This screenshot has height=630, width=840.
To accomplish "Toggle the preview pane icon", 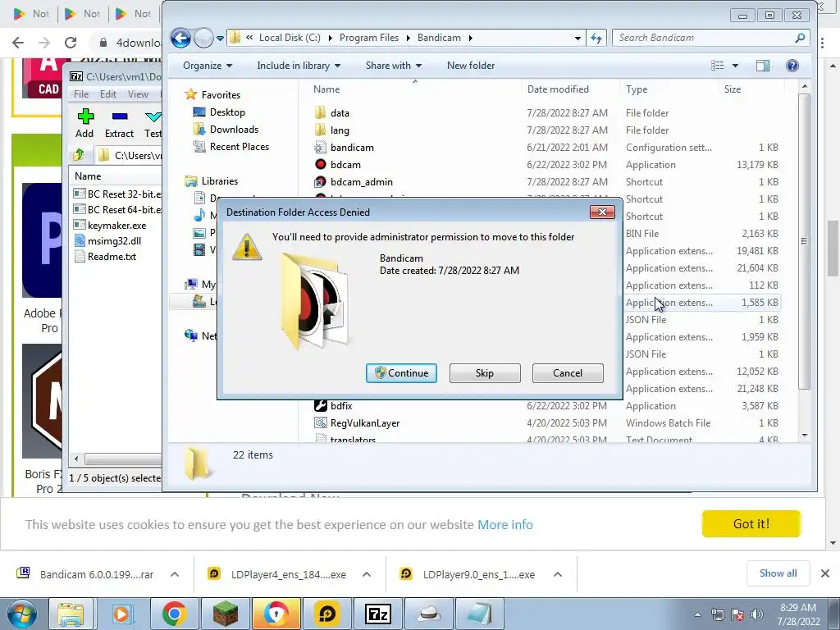I will tap(763, 66).
